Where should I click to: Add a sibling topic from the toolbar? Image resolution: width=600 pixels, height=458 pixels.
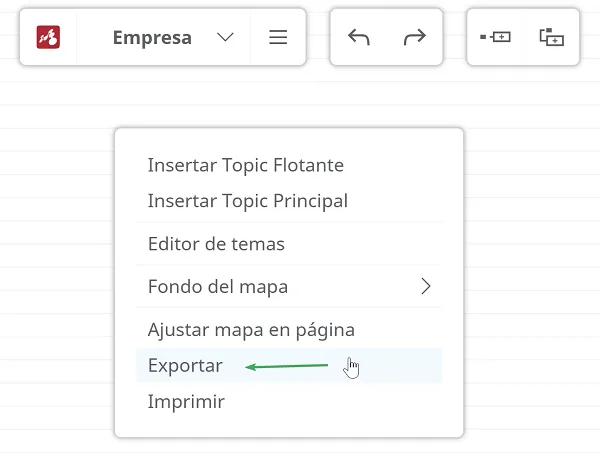tap(495, 37)
